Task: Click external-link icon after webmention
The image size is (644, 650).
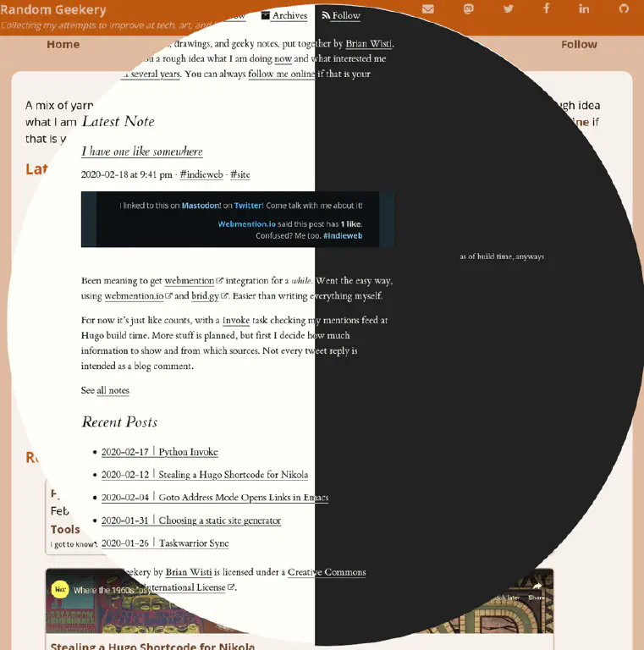Action: click(220, 281)
